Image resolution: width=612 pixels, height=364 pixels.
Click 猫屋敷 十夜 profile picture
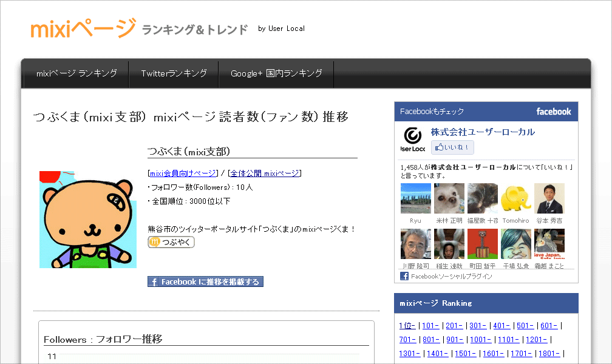point(483,198)
